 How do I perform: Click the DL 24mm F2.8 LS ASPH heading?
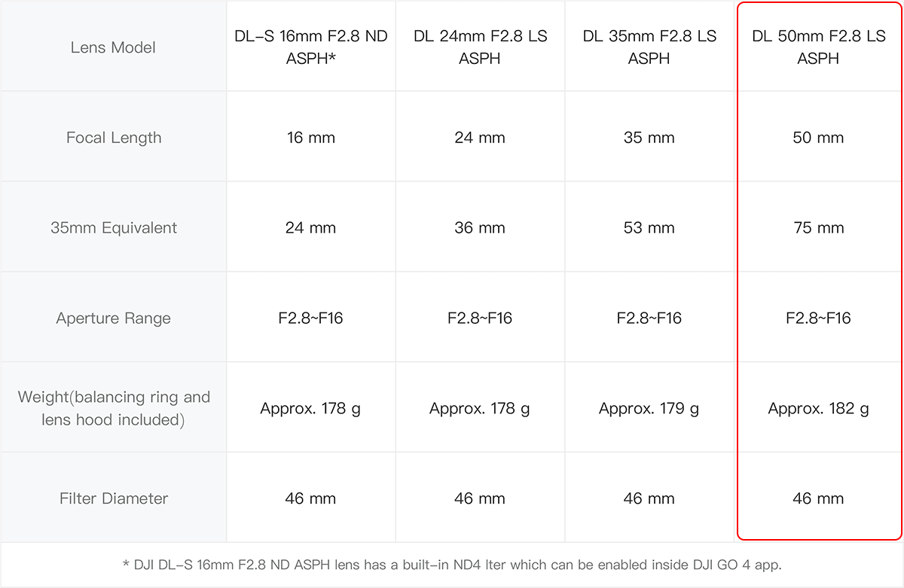coord(480,47)
